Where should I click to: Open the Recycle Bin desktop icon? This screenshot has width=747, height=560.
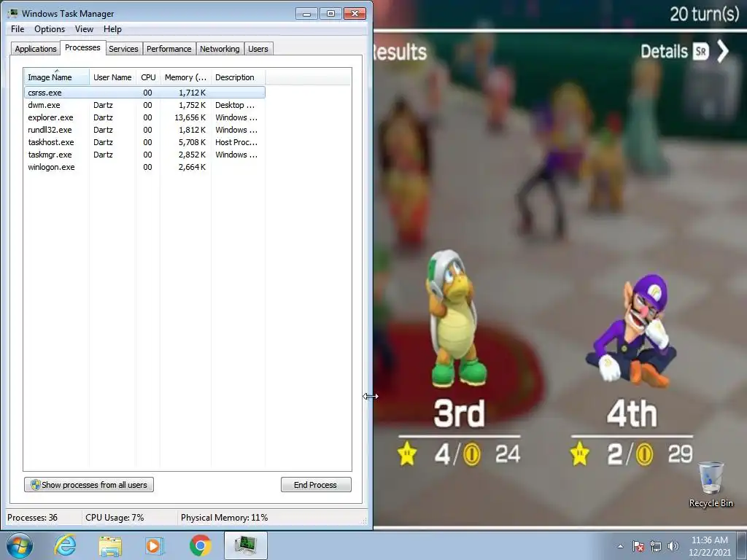pyautogui.click(x=711, y=485)
